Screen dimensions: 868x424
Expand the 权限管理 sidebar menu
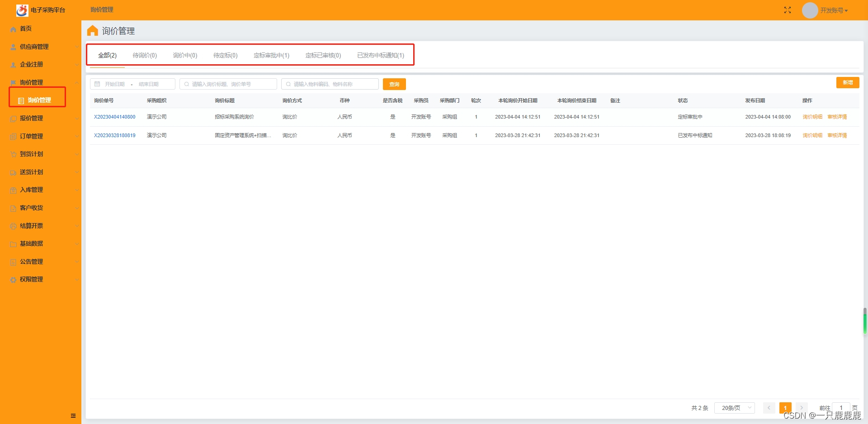(41, 279)
